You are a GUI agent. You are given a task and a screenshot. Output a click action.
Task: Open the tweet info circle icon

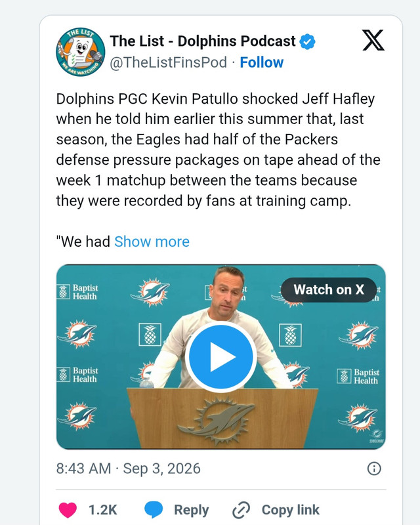click(374, 469)
